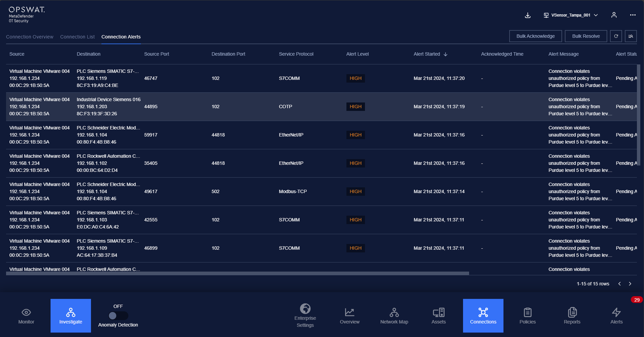Click Acknowledged Time column header
The height and width of the screenshot is (337, 644).
[502, 54]
